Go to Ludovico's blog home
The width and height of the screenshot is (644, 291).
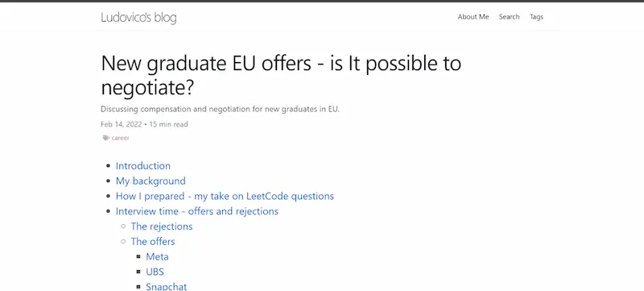click(x=138, y=18)
